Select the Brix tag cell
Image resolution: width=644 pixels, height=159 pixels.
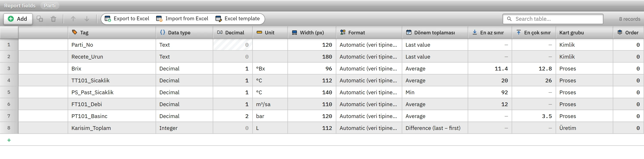coord(112,69)
